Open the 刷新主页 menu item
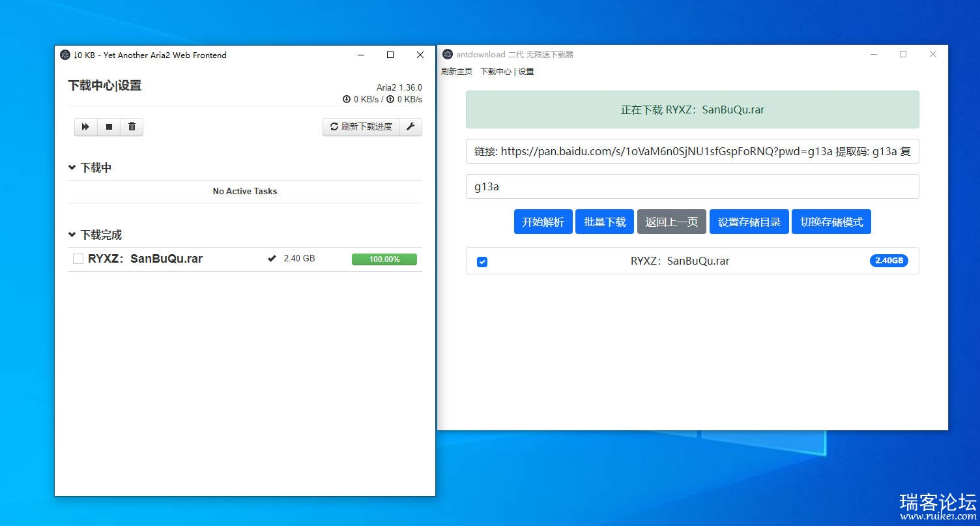This screenshot has height=526, width=980. [x=457, y=72]
